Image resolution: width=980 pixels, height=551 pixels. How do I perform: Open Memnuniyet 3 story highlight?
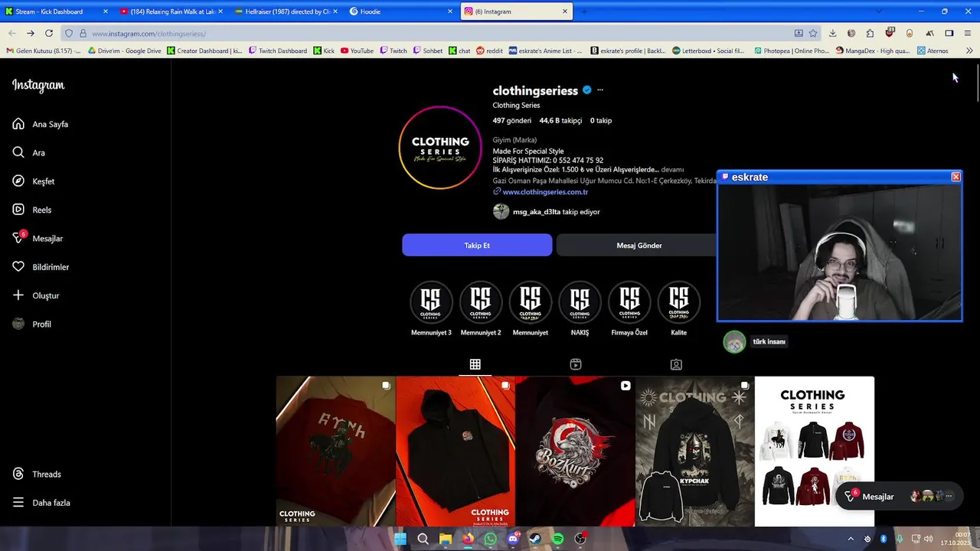[x=431, y=308]
